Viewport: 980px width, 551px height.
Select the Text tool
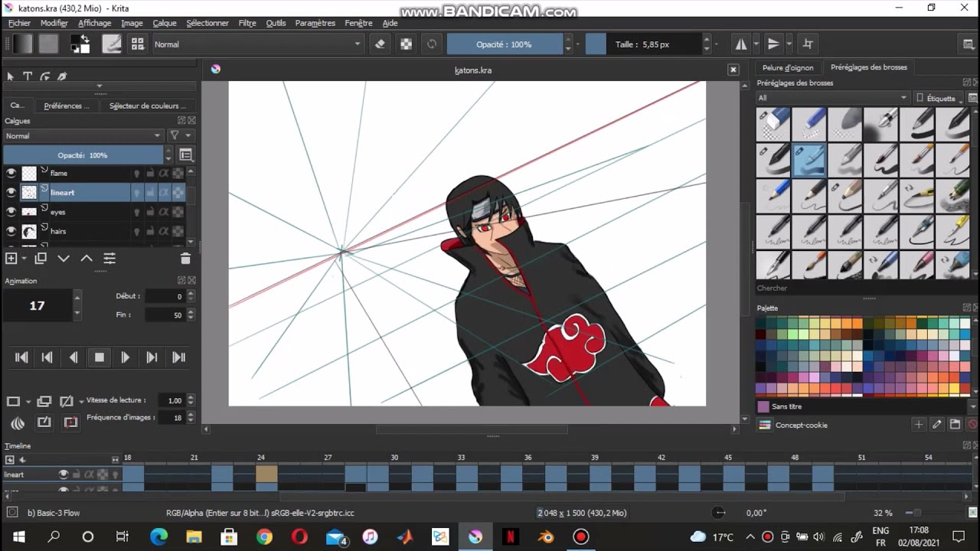click(x=28, y=77)
